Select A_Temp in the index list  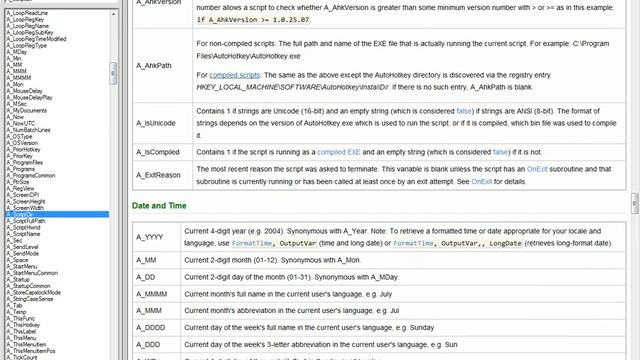(16, 312)
